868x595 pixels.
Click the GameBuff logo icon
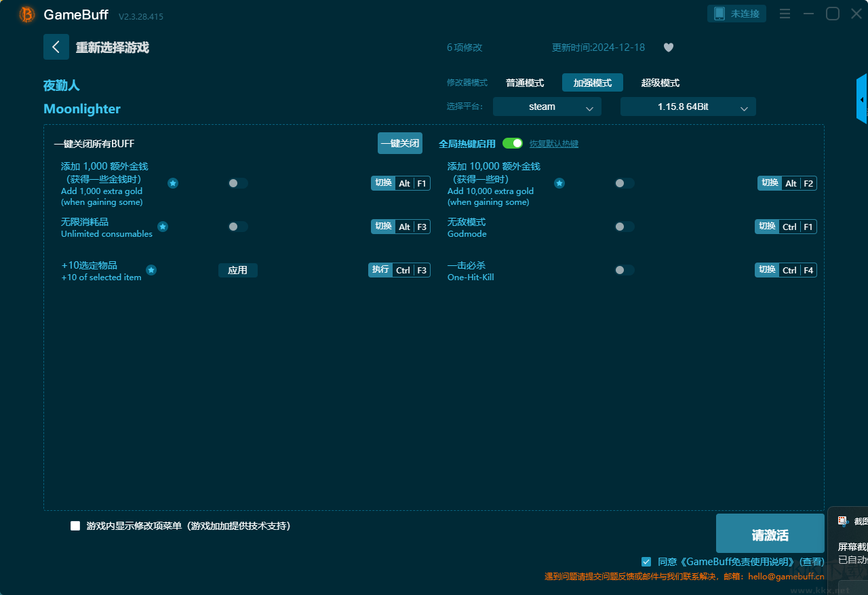click(27, 14)
